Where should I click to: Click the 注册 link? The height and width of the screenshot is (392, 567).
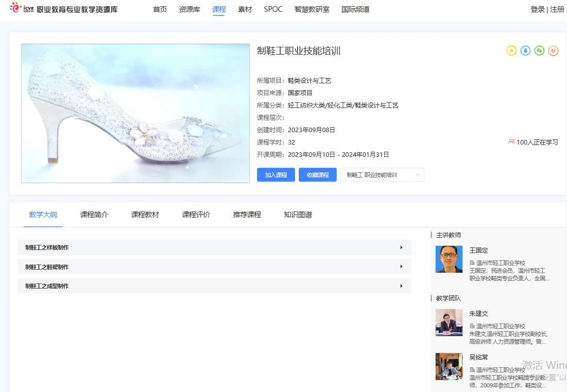pos(557,9)
